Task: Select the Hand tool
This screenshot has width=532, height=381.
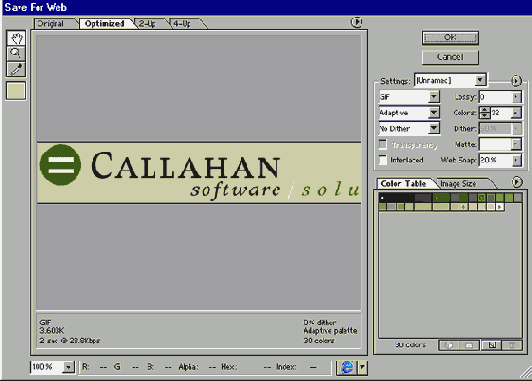Action: coord(16,38)
